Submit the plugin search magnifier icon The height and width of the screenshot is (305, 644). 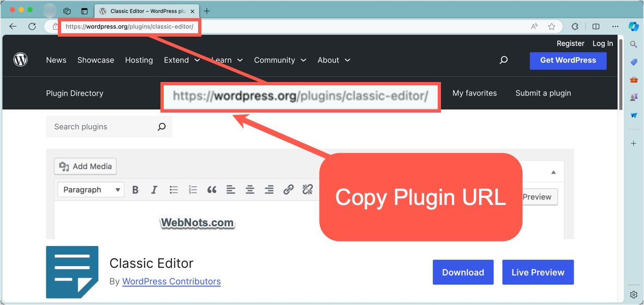click(x=162, y=127)
